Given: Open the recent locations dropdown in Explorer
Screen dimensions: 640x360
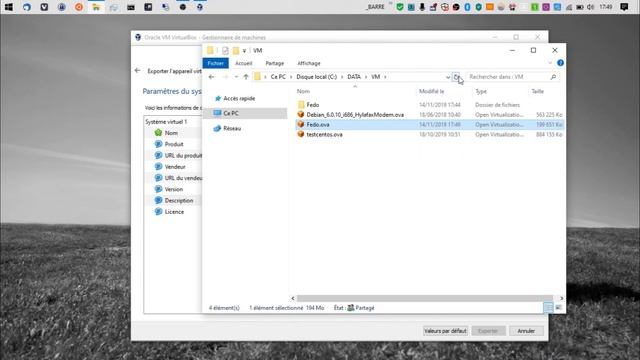Looking at the screenshot, I should pos(236,77).
